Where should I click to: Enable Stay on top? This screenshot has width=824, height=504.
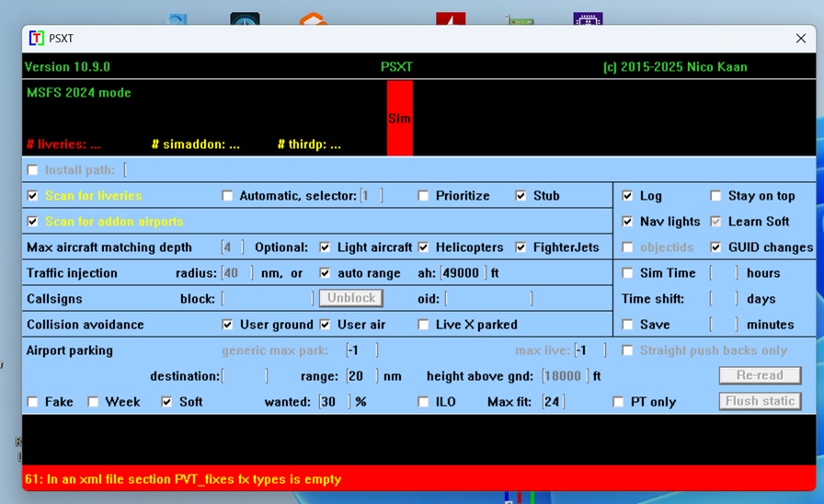pos(715,196)
